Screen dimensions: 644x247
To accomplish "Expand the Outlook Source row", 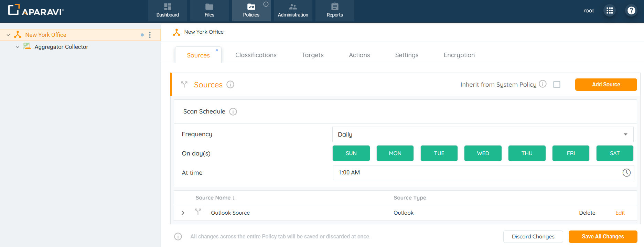I will (x=183, y=213).
